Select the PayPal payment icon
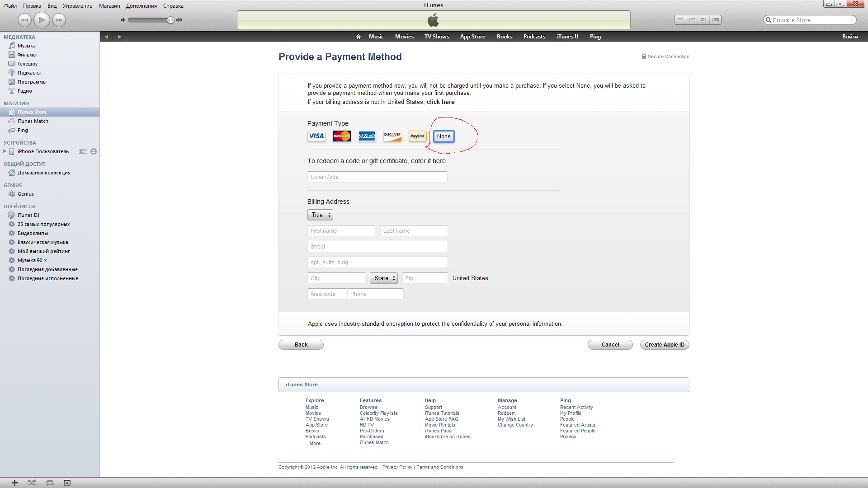Image resolution: width=868 pixels, height=488 pixels. tap(417, 136)
